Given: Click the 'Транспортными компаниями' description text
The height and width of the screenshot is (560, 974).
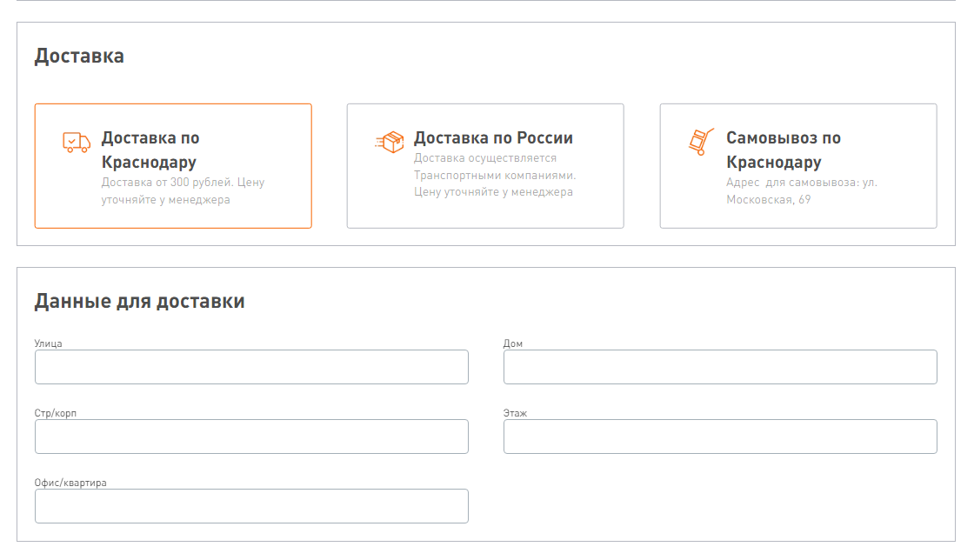Looking at the screenshot, I should point(494,175).
